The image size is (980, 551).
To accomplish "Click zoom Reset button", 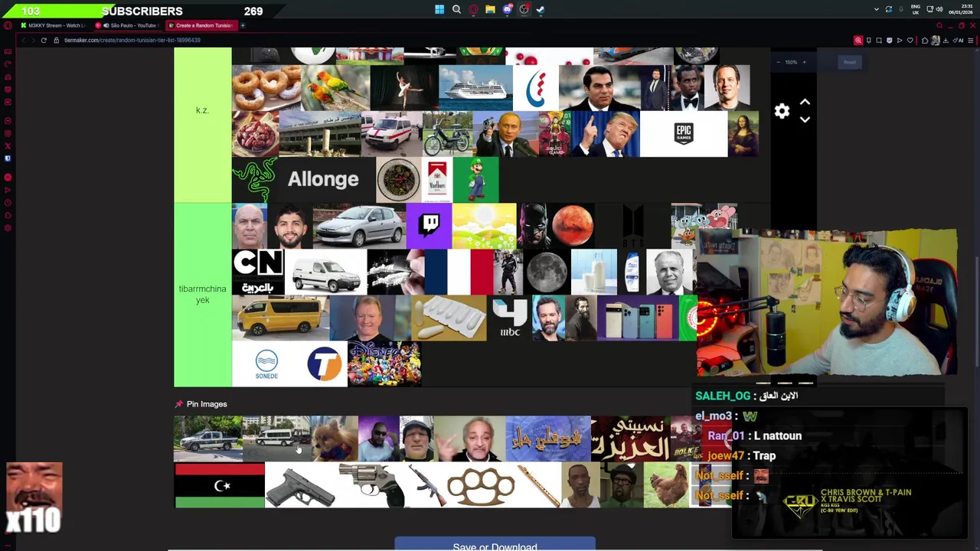I will tap(850, 62).
